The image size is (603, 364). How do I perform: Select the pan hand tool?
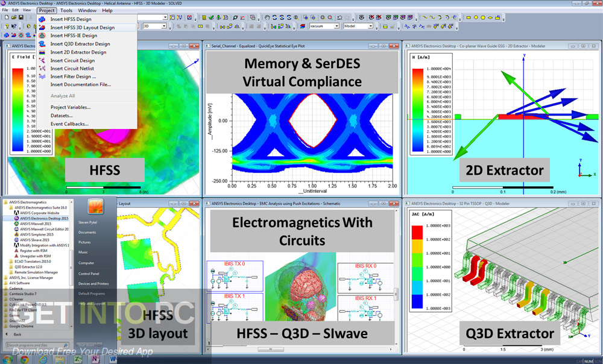point(267,17)
